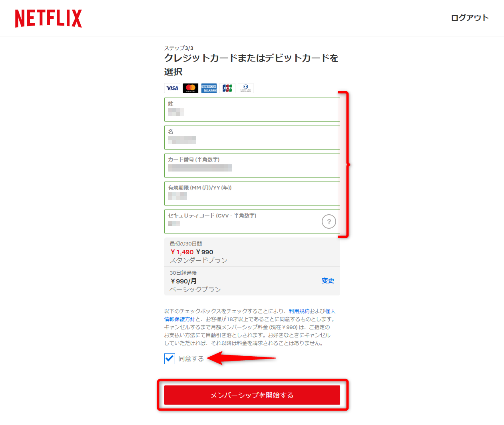Viewport: 504px width, 425px height.
Task: Click the strikethrough ¥1,490 price
Action: 181,252
